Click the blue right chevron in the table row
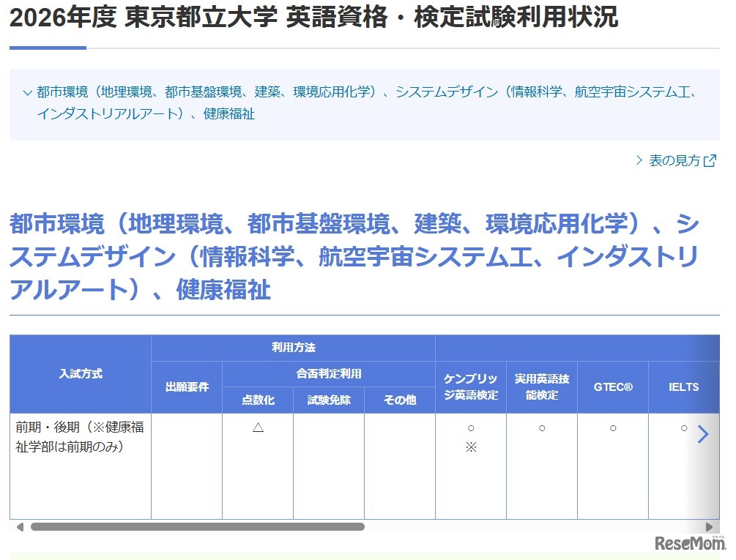 coord(703,434)
